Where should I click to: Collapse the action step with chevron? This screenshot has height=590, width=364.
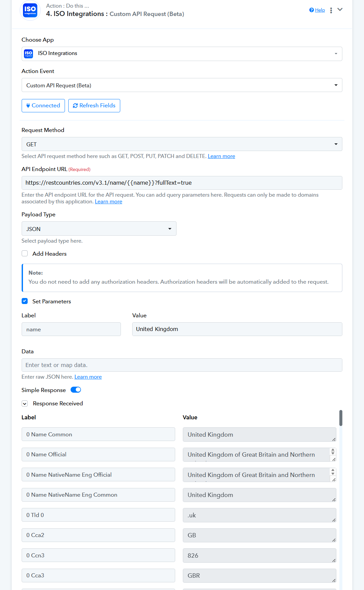click(340, 10)
